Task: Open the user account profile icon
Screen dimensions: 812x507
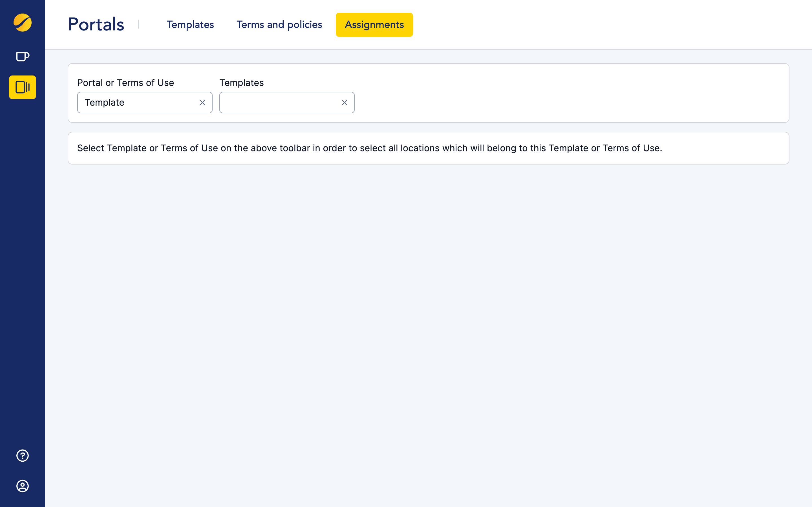Action: pos(23,486)
